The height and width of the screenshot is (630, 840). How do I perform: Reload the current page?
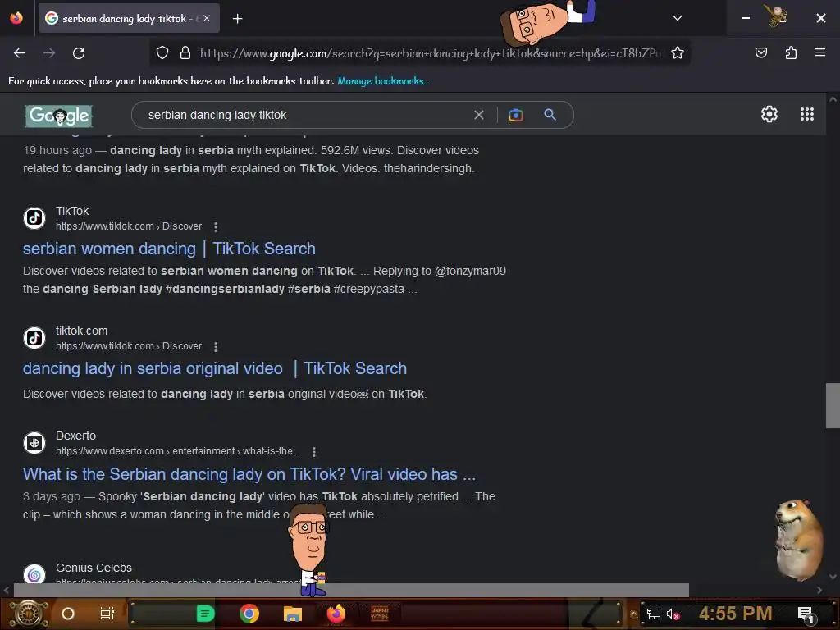point(79,53)
